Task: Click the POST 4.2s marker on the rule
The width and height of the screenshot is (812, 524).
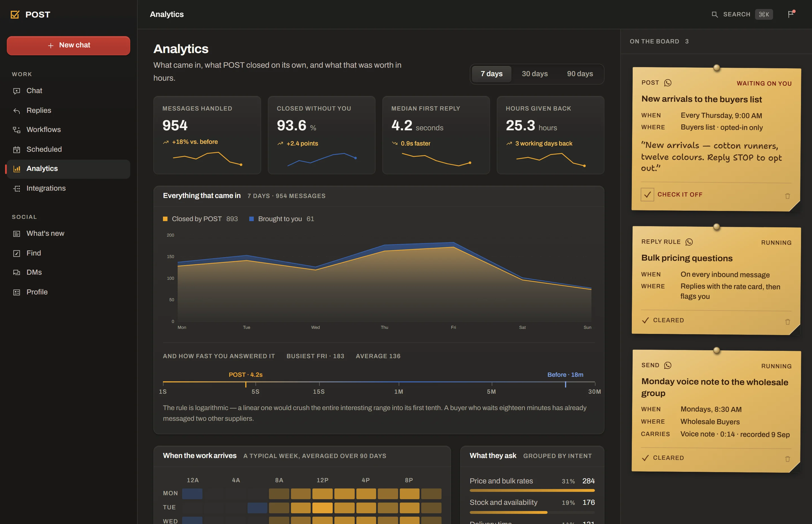Action: [x=246, y=384]
